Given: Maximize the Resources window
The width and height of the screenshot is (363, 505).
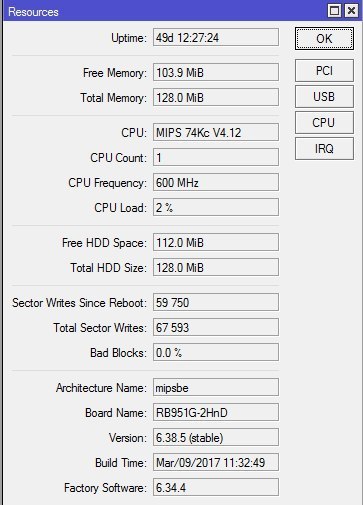Looking at the screenshot, I should (335, 11).
